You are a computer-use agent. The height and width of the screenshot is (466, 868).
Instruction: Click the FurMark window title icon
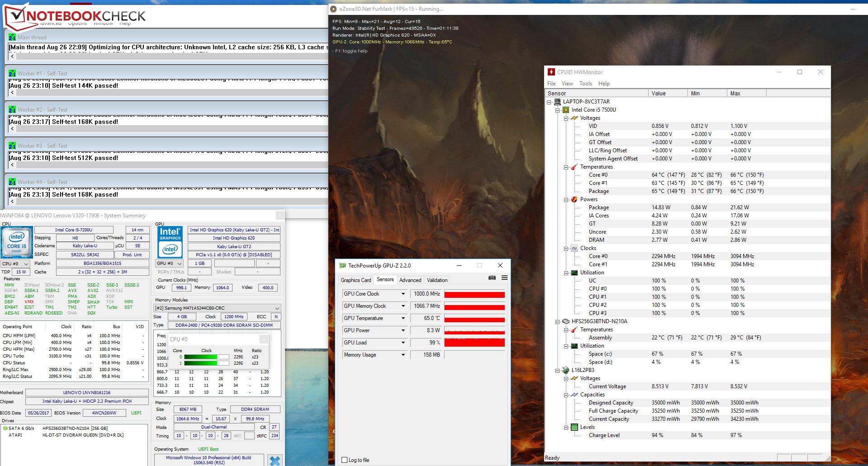[x=333, y=9]
